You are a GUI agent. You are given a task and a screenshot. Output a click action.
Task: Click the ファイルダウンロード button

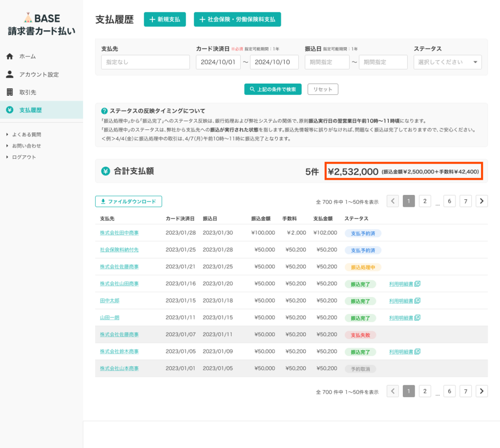point(128,201)
